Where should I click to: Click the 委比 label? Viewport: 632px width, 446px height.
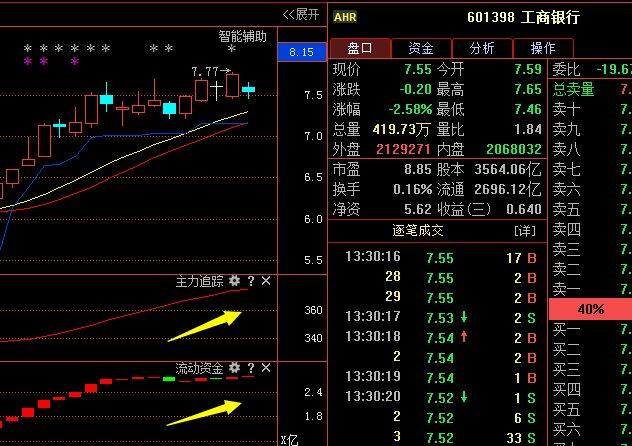tap(566, 69)
